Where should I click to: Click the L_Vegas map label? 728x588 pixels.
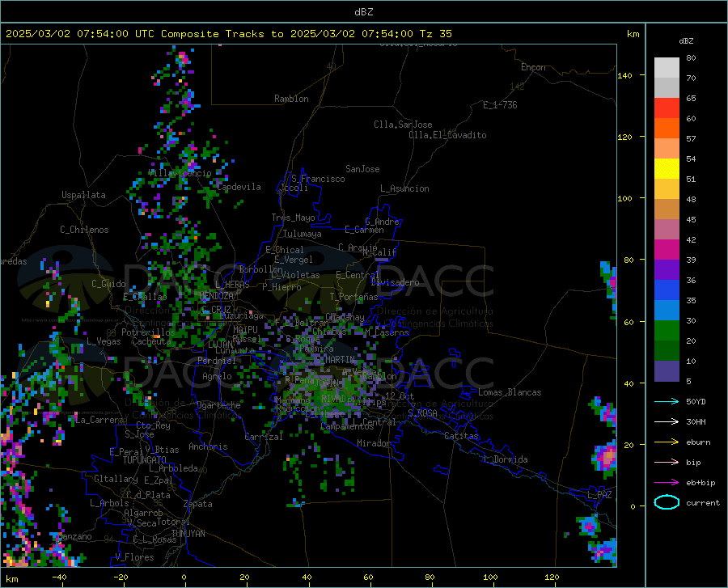[x=104, y=341]
